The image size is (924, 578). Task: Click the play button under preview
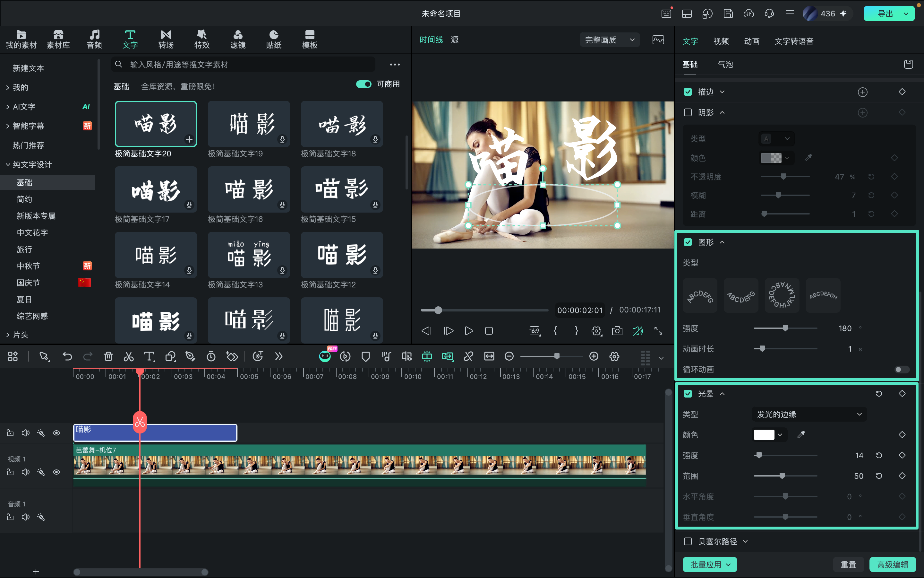pyautogui.click(x=469, y=331)
